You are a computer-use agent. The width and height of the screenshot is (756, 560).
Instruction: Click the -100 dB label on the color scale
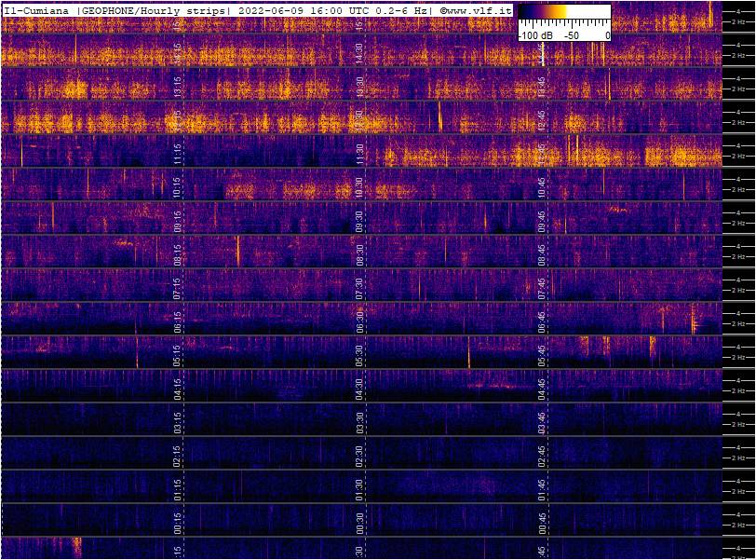pos(534,35)
